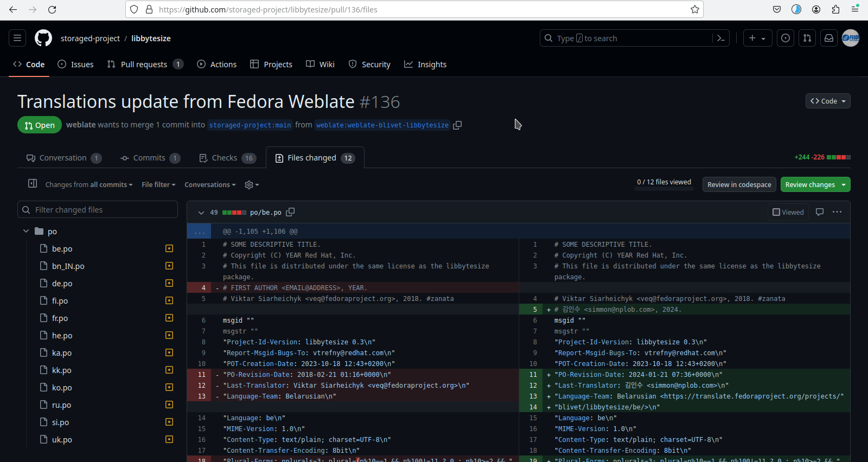Open the File filter dropdown
This screenshot has height=462, width=868.
158,185
